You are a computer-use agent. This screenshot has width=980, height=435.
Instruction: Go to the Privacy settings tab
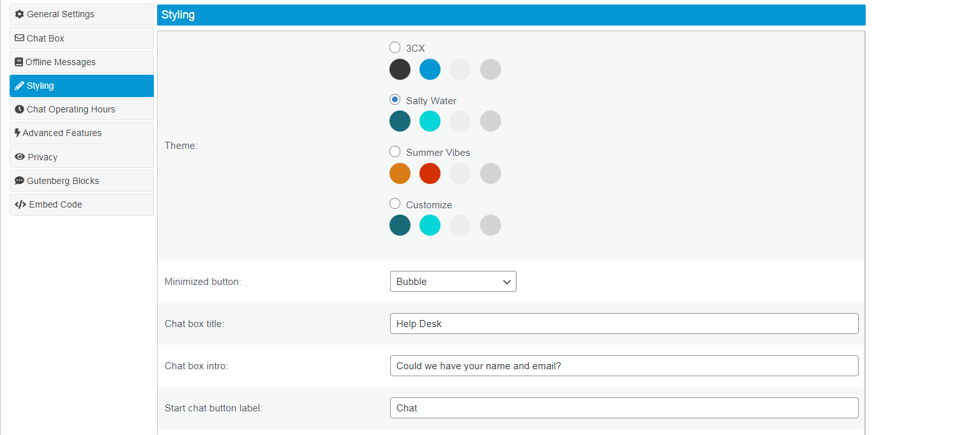82,157
